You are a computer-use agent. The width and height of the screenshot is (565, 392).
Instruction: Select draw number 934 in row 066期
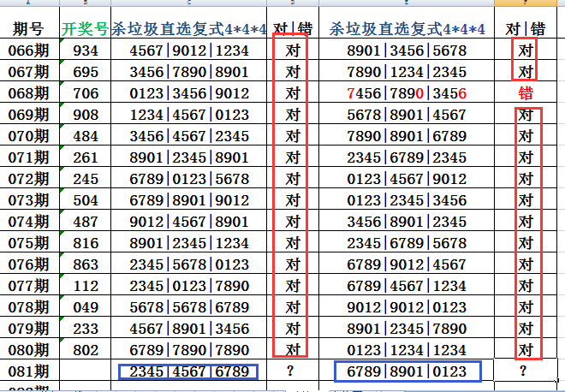(x=85, y=50)
